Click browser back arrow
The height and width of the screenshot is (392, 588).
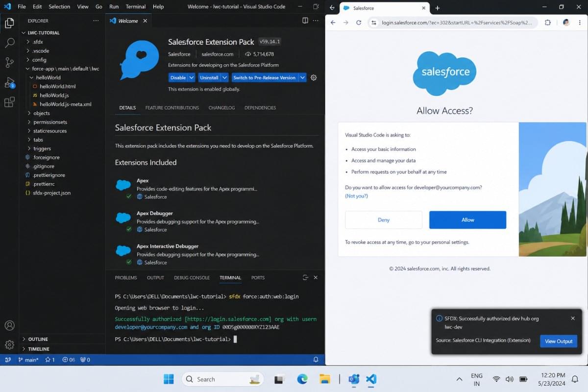pyautogui.click(x=333, y=23)
